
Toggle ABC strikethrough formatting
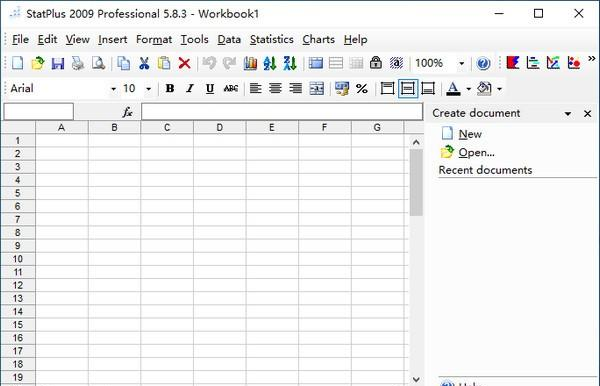click(231, 89)
